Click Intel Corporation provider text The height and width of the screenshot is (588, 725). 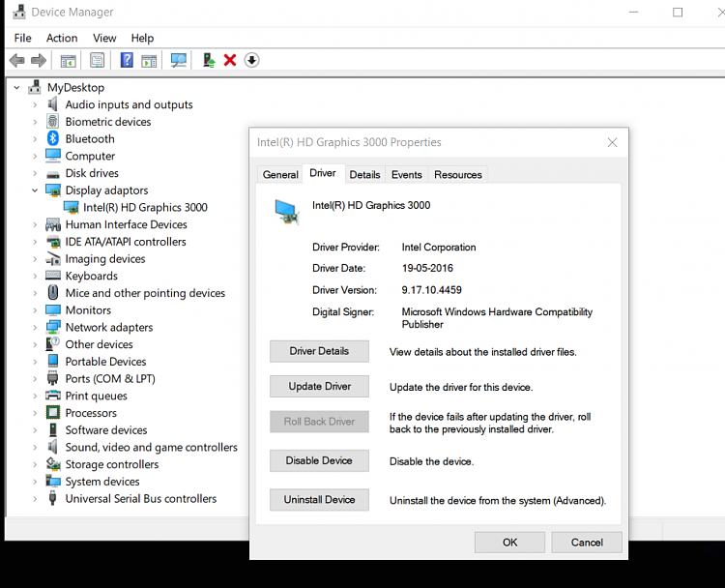[x=438, y=247]
